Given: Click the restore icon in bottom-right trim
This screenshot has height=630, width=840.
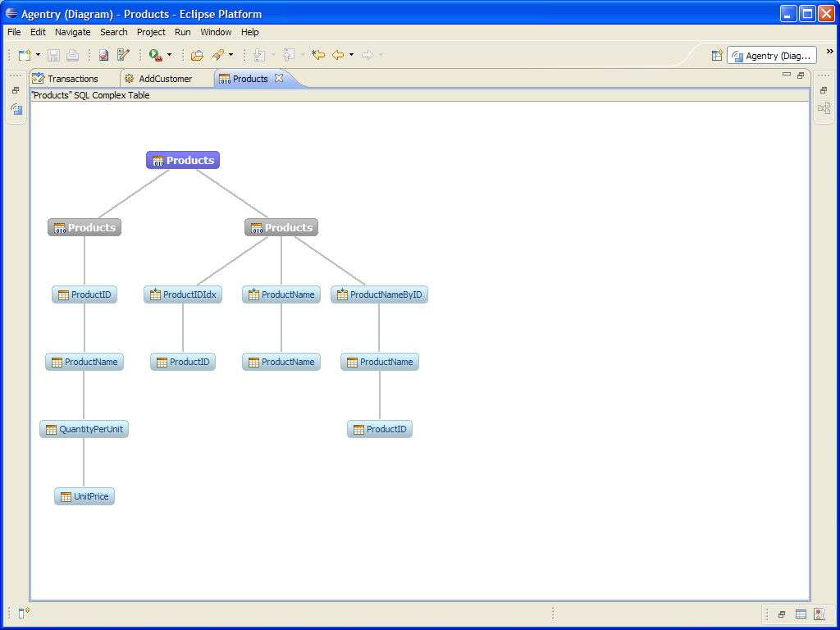Looking at the screenshot, I should point(782,614).
